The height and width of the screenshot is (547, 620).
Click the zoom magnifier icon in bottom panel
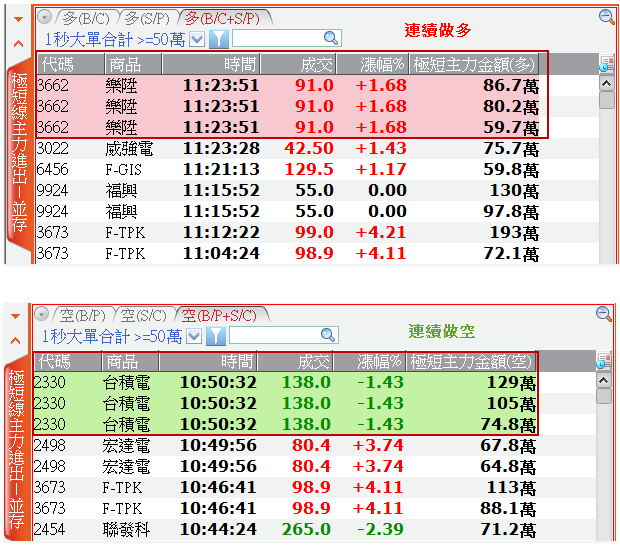point(604,314)
